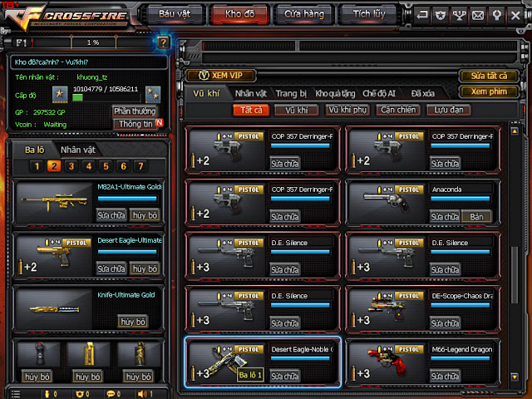The width and height of the screenshot is (532, 399).
Task: Click the back arrow icon in top toolbar
Action: [x=422, y=15]
